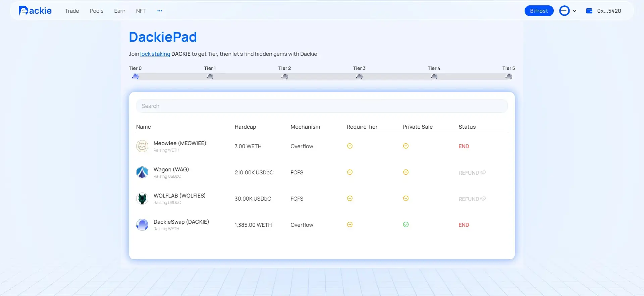Click the DackieSwap token icon

(x=142, y=225)
